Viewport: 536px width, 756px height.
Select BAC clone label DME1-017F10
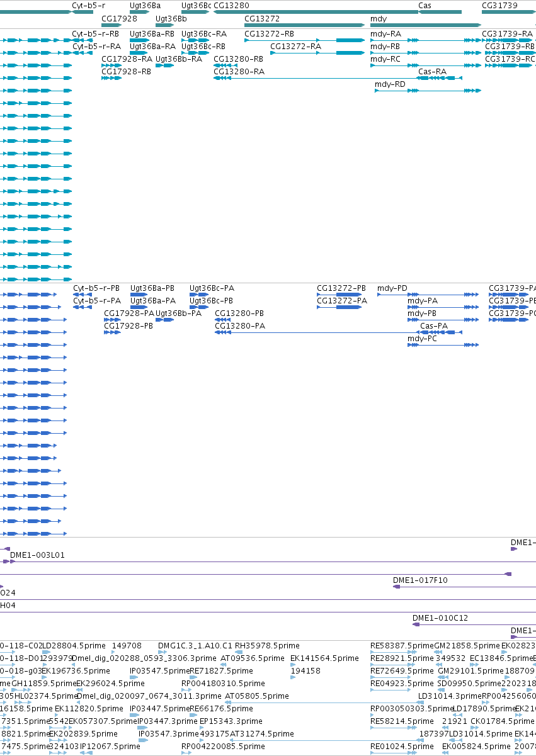(x=420, y=580)
